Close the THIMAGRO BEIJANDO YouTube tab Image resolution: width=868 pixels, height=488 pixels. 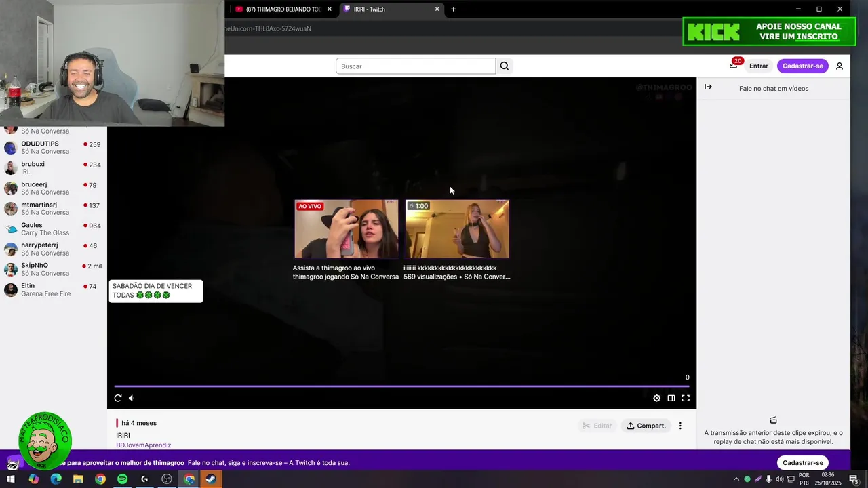(330, 9)
